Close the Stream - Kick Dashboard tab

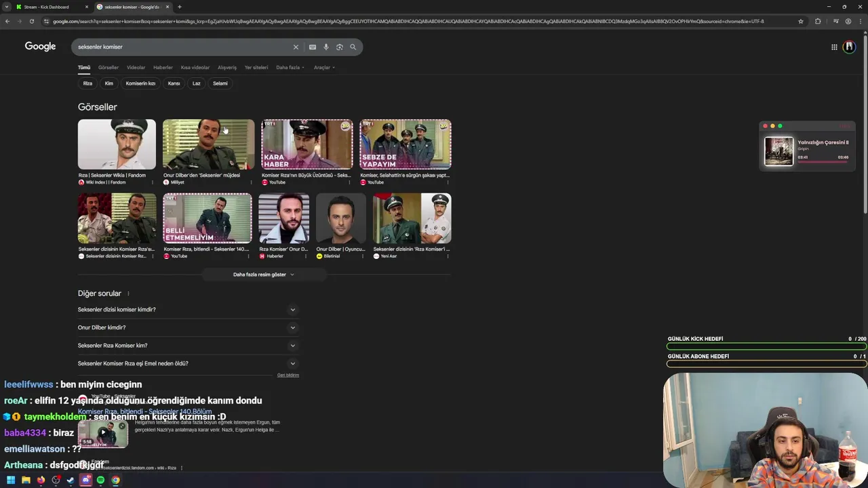click(x=87, y=7)
